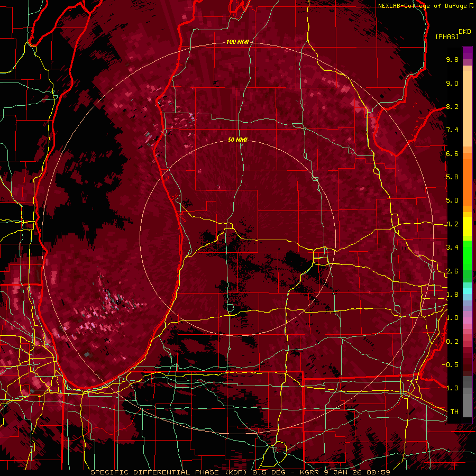Click the 4.2 scale label
Image resolution: width=476 pixels, height=476 pixels.
[452, 224]
